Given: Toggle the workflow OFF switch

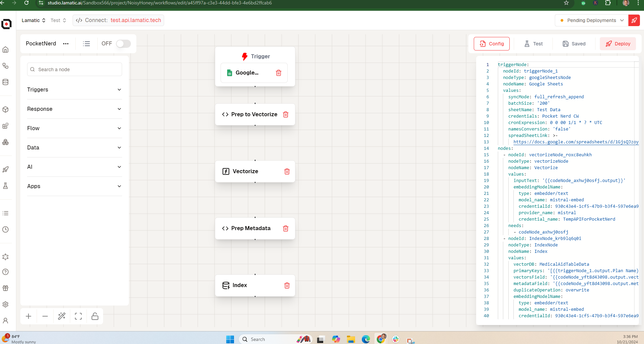Looking at the screenshot, I should click(x=123, y=44).
